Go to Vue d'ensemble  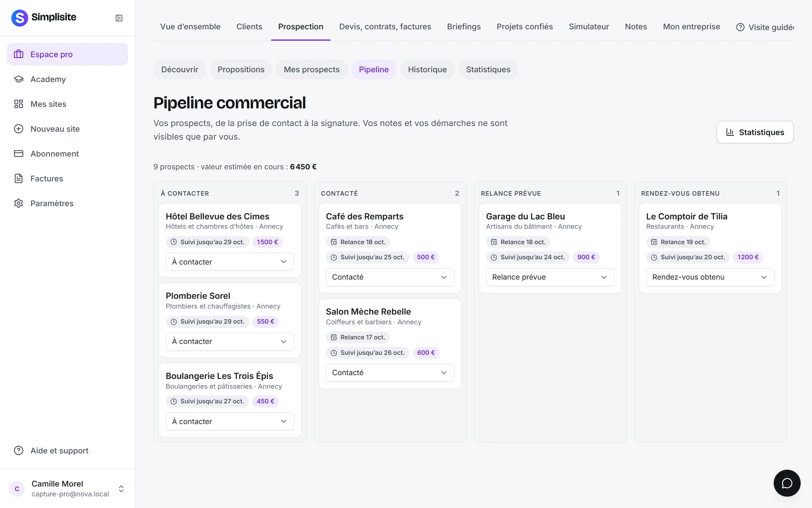(x=190, y=27)
